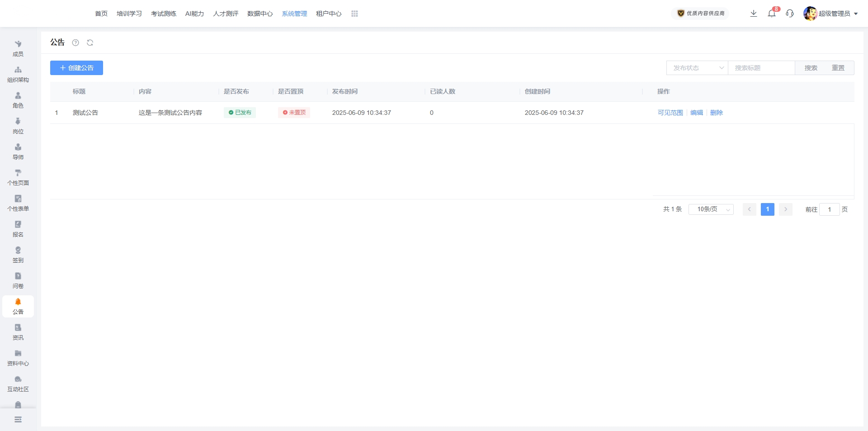The width and height of the screenshot is (868, 431).
Task: Open 组织架构 in the sidebar
Action: coord(18,74)
